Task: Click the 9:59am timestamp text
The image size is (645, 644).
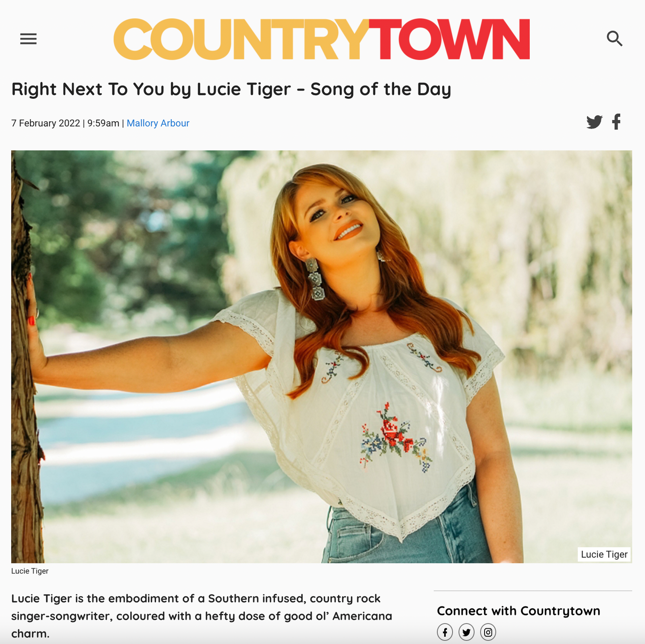Action: [x=103, y=123]
